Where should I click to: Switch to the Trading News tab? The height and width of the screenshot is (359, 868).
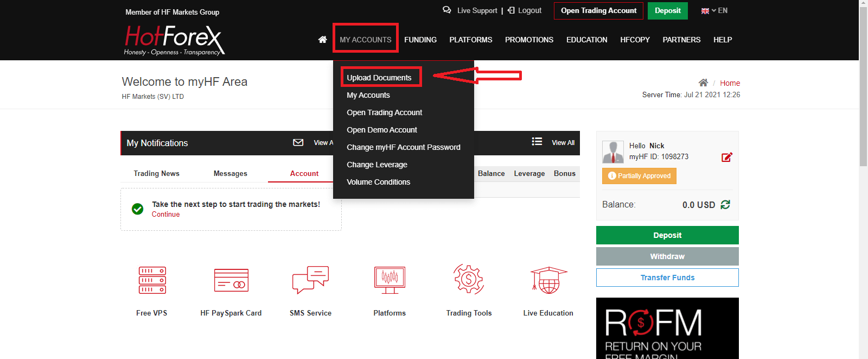point(157,173)
